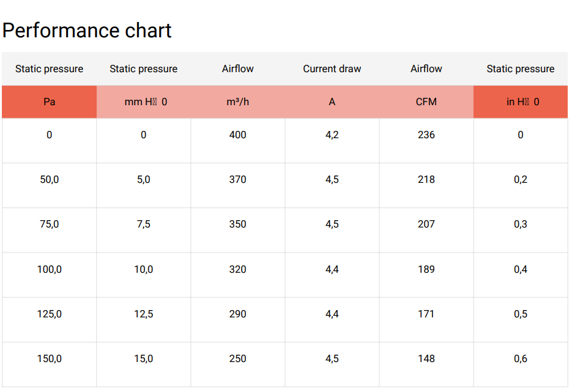Click the 148 CFM value cell
The height and width of the screenshot is (392, 572).
click(x=426, y=364)
